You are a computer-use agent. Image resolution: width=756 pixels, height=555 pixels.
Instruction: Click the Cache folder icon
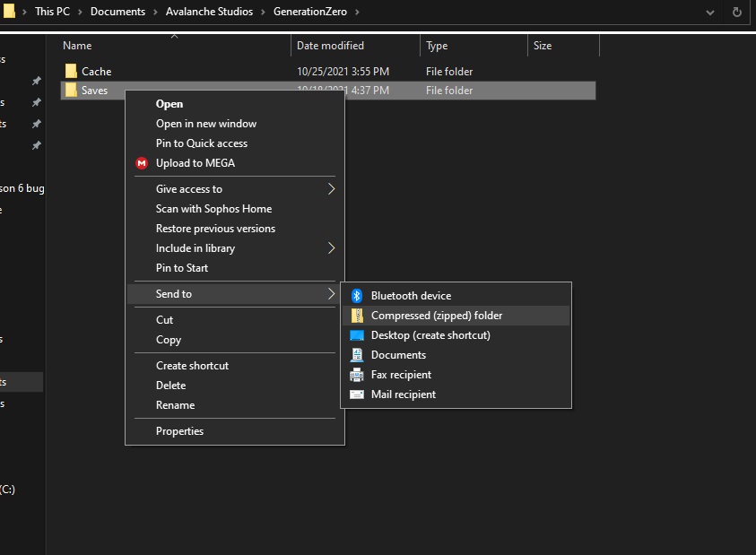(71, 72)
